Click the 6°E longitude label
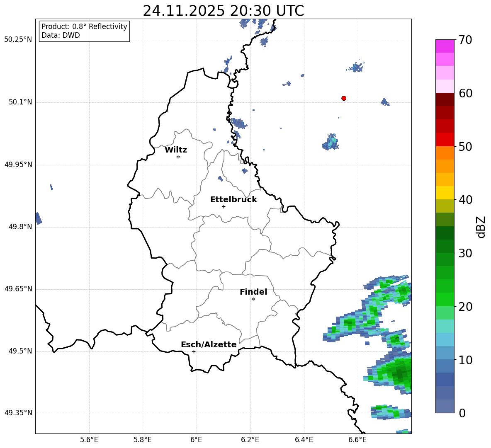The height and width of the screenshot is (448, 491). 196,440
